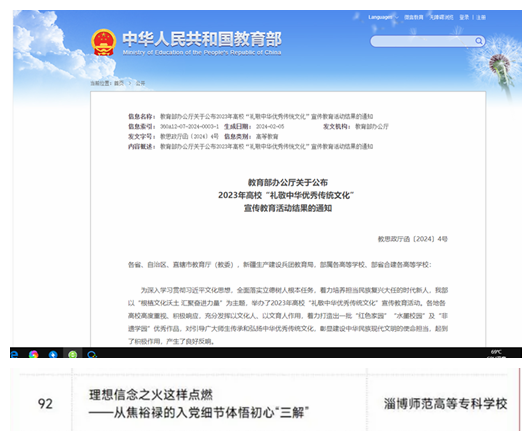Click the school name 淄博师范高等专科学校
The width and height of the screenshot is (532, 440).
pyautogui.click(x=445, y=404)
